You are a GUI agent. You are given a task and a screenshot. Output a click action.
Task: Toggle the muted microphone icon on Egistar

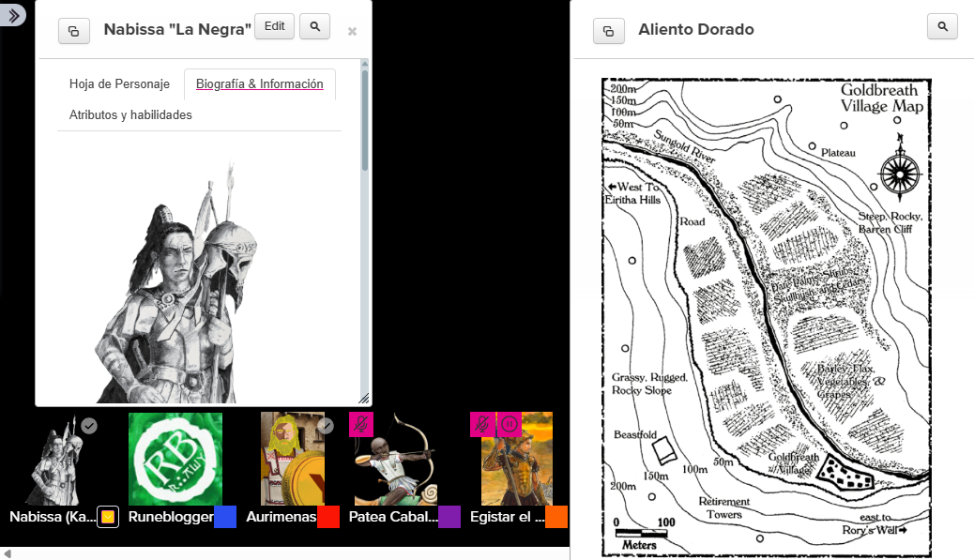click(482, 424)
